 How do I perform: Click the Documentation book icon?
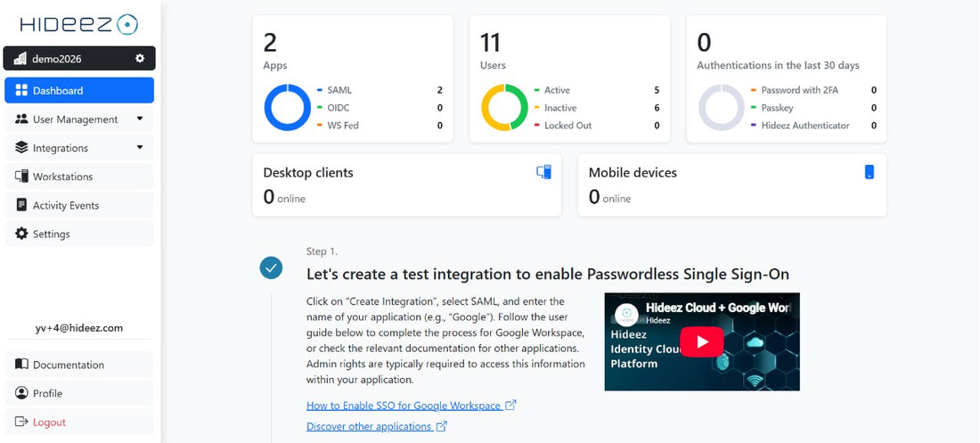(22, 365)
